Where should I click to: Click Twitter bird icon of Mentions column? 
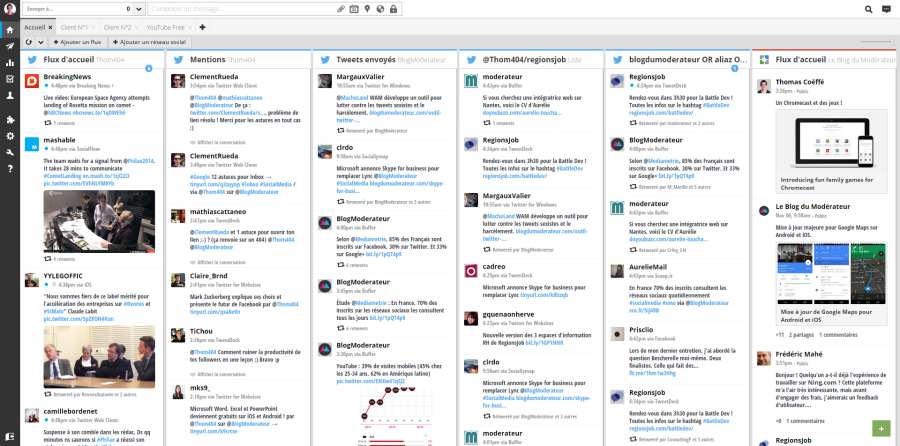(179, 60)
